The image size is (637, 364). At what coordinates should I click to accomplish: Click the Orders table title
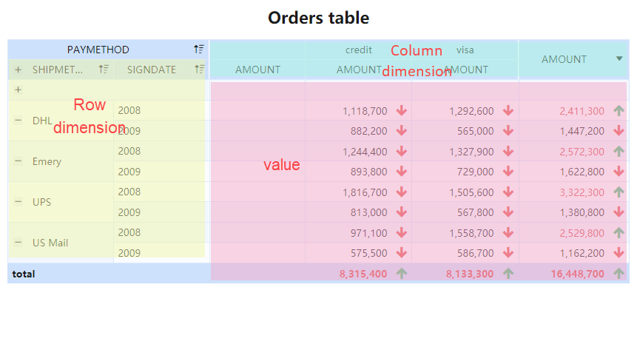coord(318,18)
